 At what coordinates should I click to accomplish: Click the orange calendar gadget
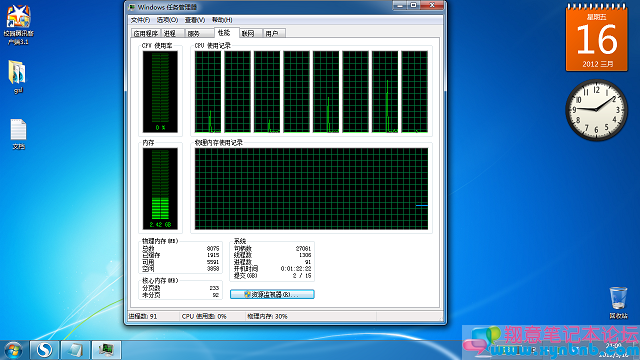tap(596, 38)
